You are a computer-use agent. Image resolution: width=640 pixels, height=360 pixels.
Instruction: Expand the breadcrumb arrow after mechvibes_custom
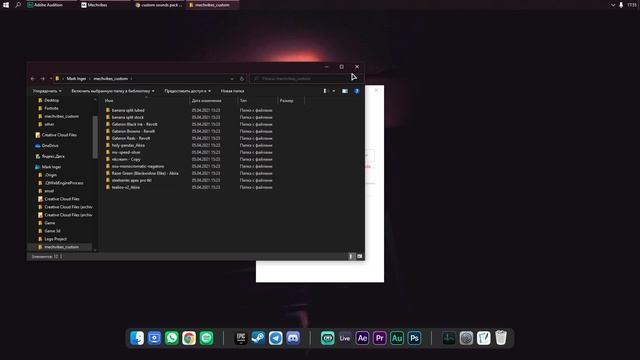click(x=131, y=78)
